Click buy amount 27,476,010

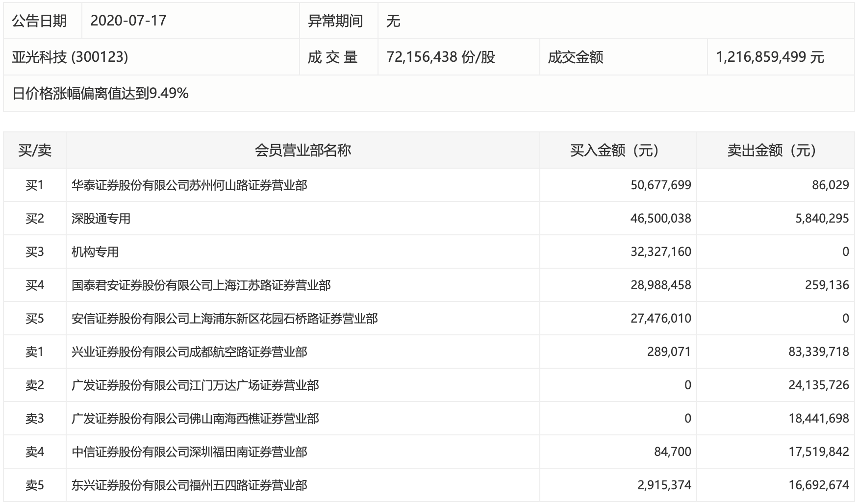point(661,319)
